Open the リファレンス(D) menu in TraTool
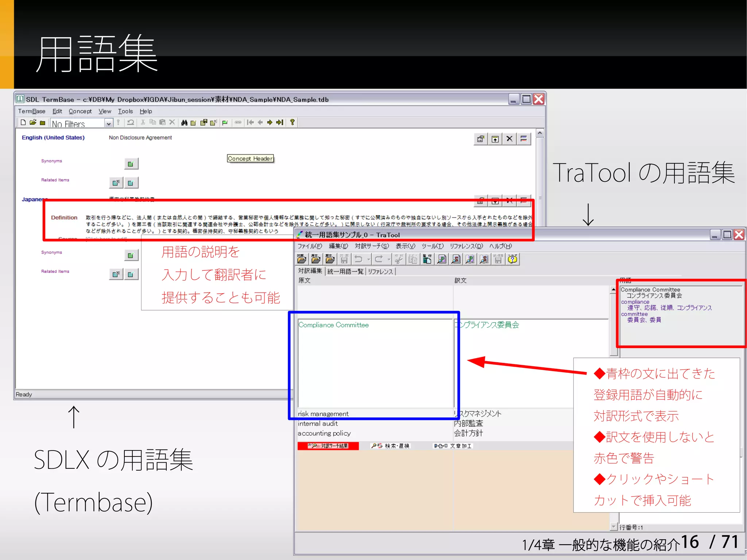 466,246
